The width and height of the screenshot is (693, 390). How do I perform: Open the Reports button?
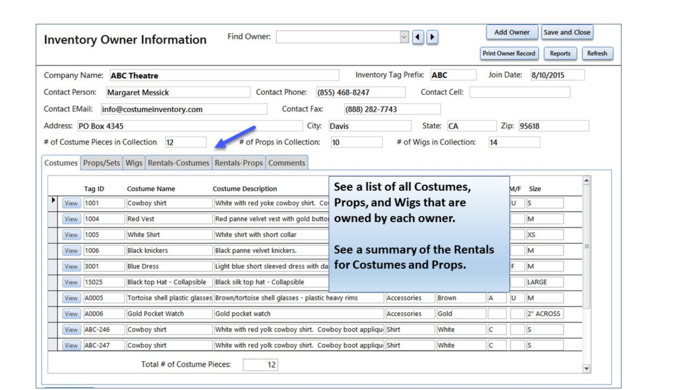pos(560,54)
